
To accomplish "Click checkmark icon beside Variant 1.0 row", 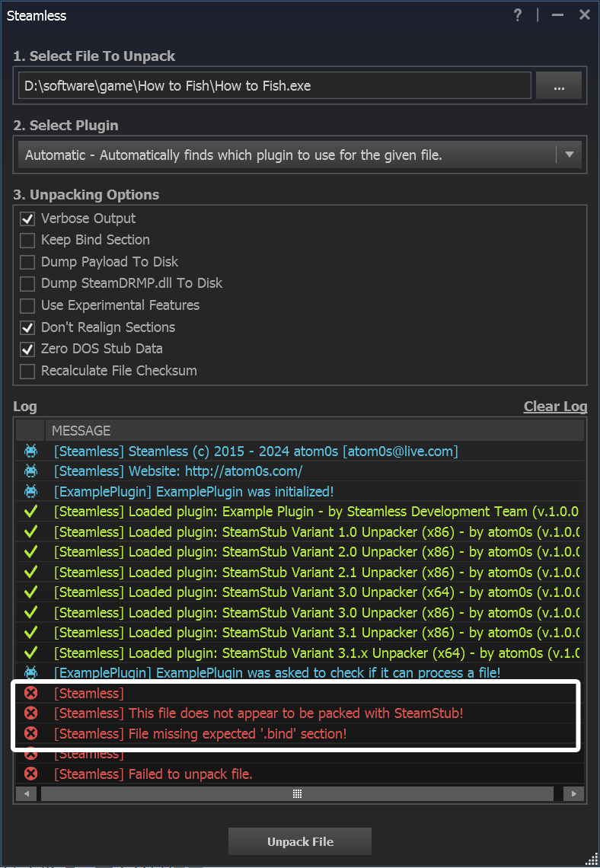I will coord(31,532).
